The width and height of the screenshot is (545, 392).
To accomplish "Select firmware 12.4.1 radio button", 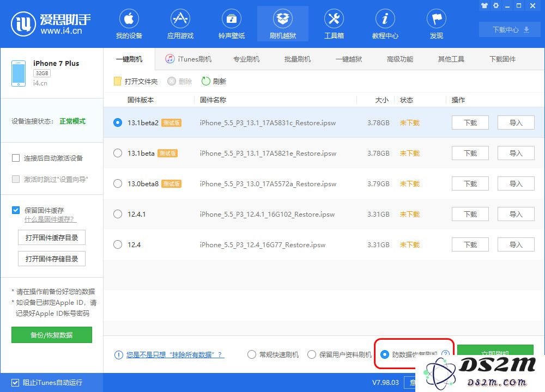I will 118,214.
